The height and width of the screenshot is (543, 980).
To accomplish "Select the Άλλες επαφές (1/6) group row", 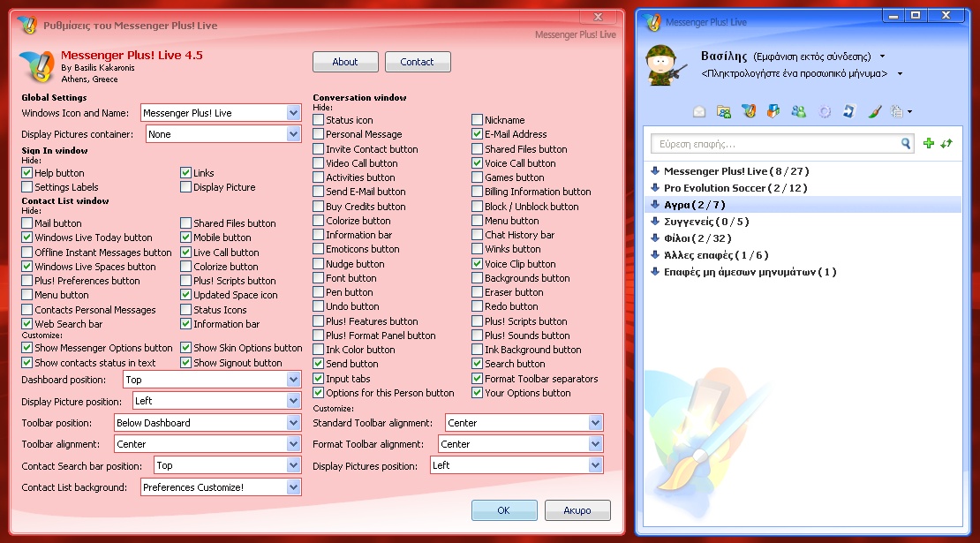I will (803, 255).
